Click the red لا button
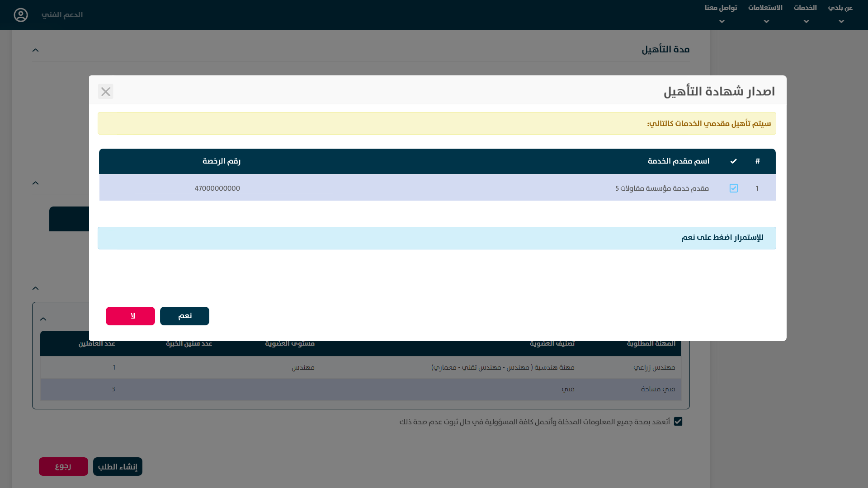868x488 pixels. tap(130, 316)
